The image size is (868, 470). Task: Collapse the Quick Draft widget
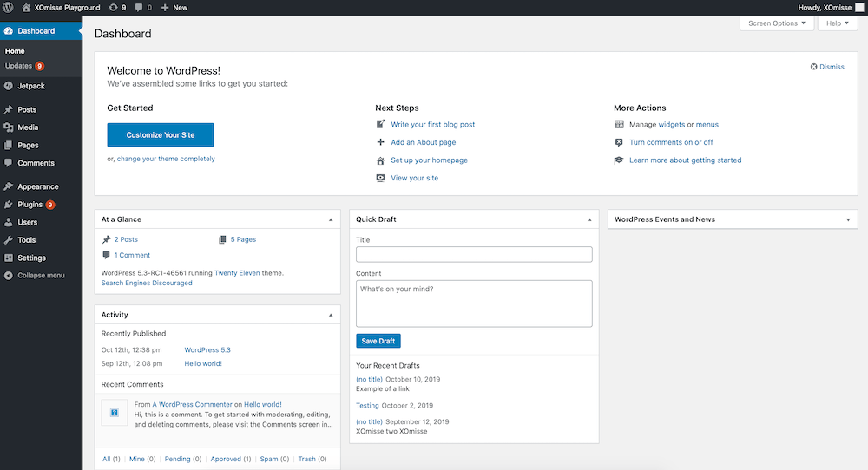[589, 219]
